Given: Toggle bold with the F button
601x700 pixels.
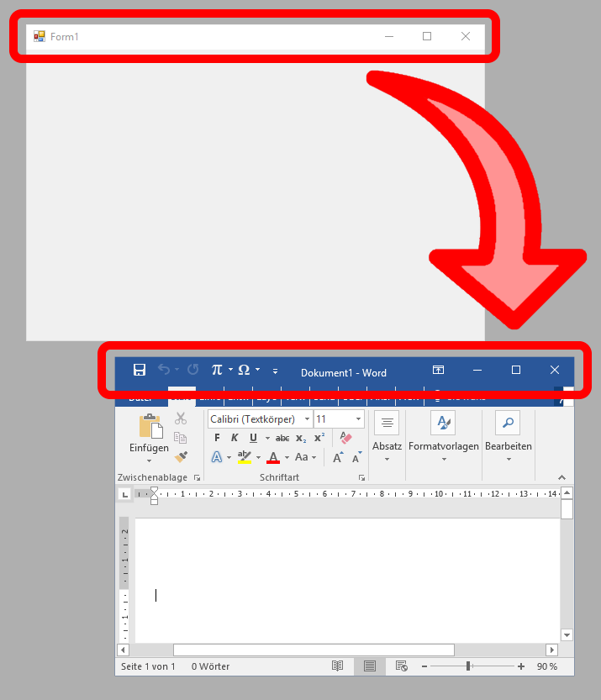Looking at the screenshot, I should coord(217,438).
